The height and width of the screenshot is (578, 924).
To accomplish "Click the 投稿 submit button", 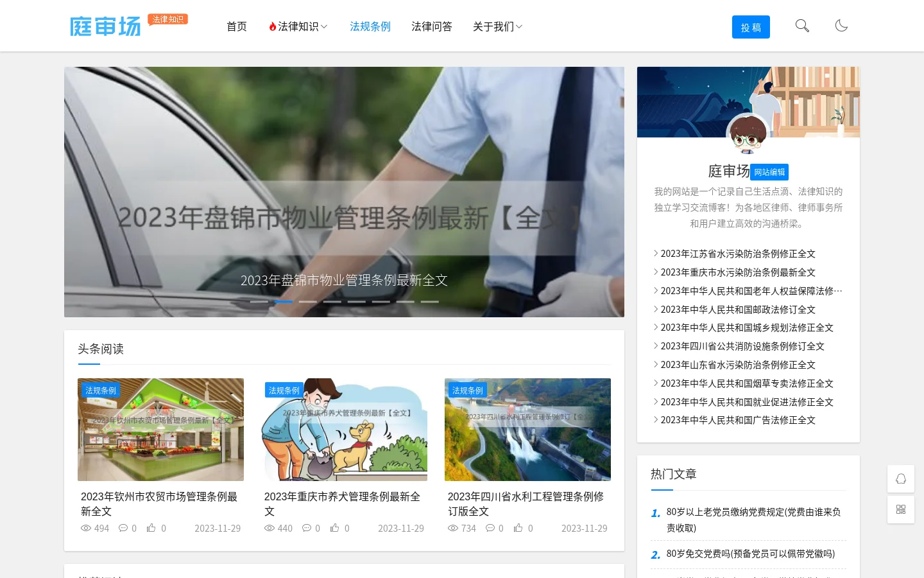I will coord(751,27).
